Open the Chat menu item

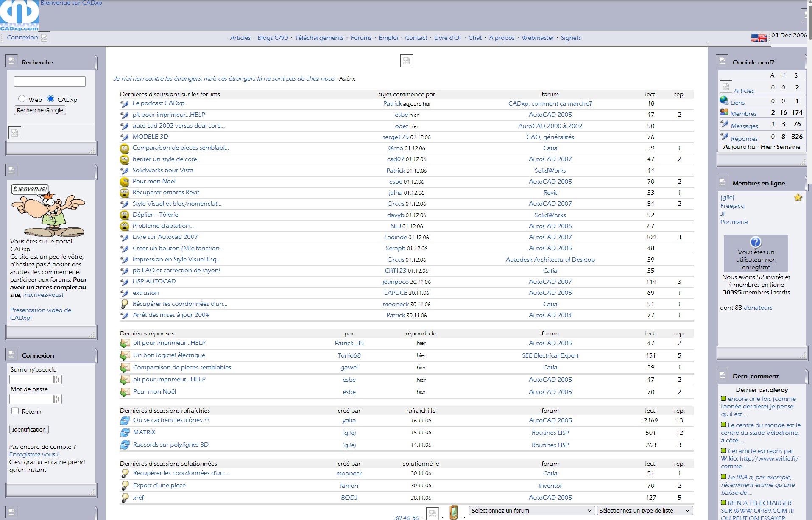coord(475,38)
